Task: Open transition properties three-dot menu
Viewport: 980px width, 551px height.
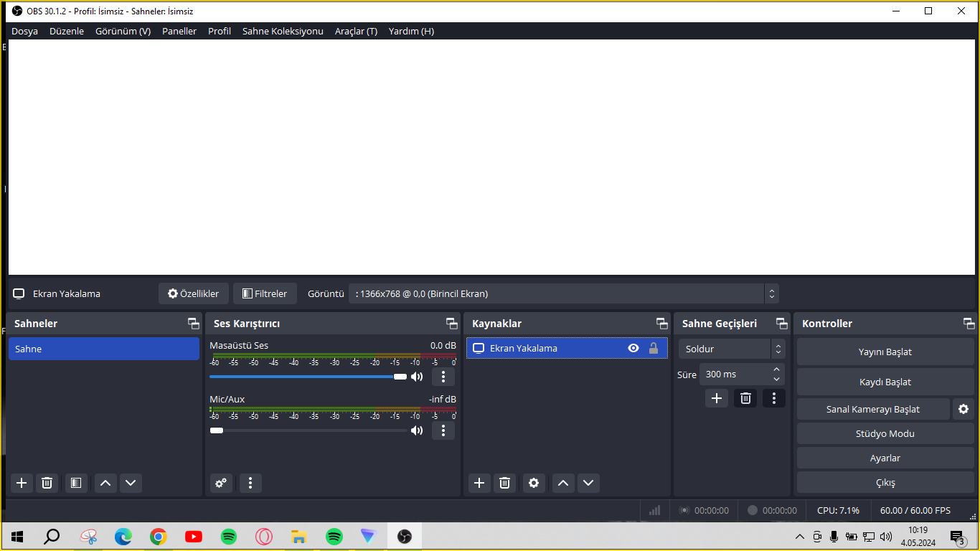Action: pyautogui.click(x=773, y=398)
